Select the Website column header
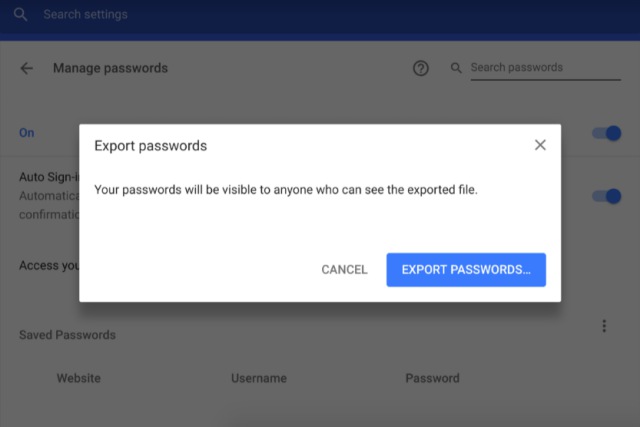This screenshot has width=640, height=427. pos(79,378)
